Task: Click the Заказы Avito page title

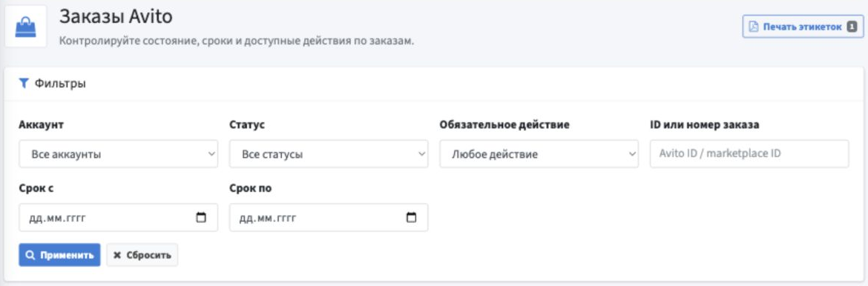Action: point(116,16)
